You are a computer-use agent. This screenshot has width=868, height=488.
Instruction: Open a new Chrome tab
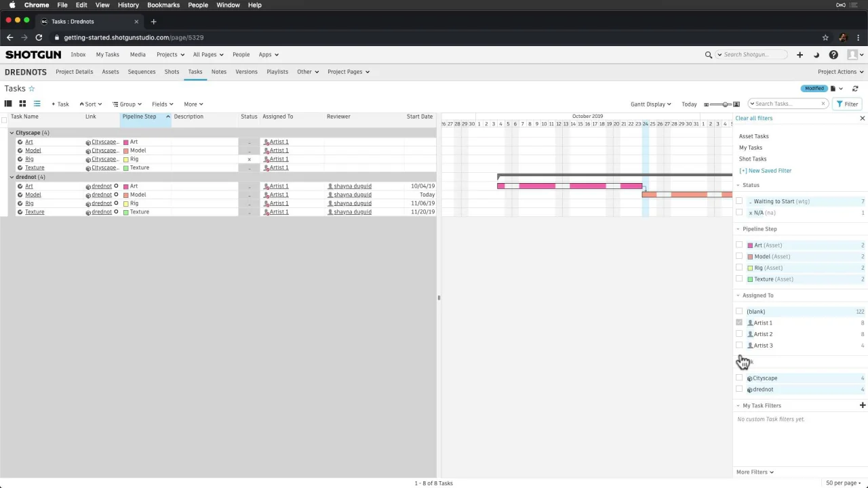tap(153, 22)
